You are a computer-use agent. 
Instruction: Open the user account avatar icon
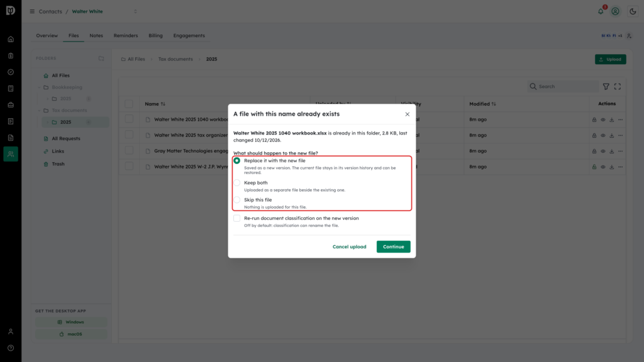coord(615,11)
